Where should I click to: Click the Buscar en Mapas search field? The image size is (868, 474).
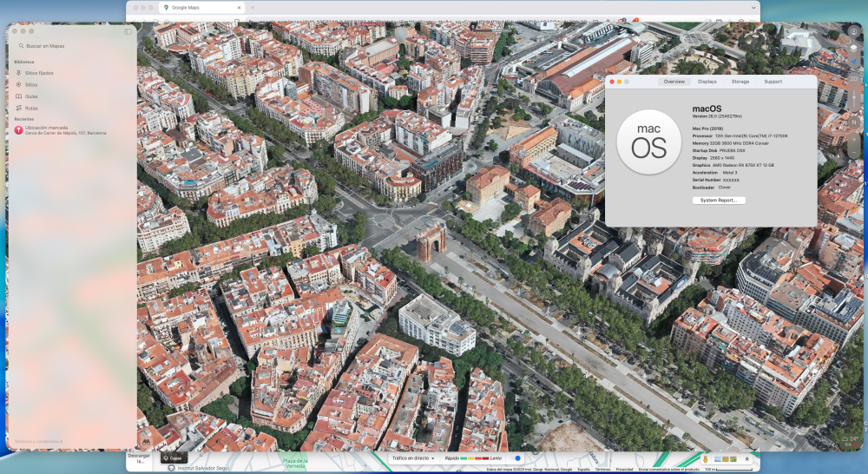72,46
